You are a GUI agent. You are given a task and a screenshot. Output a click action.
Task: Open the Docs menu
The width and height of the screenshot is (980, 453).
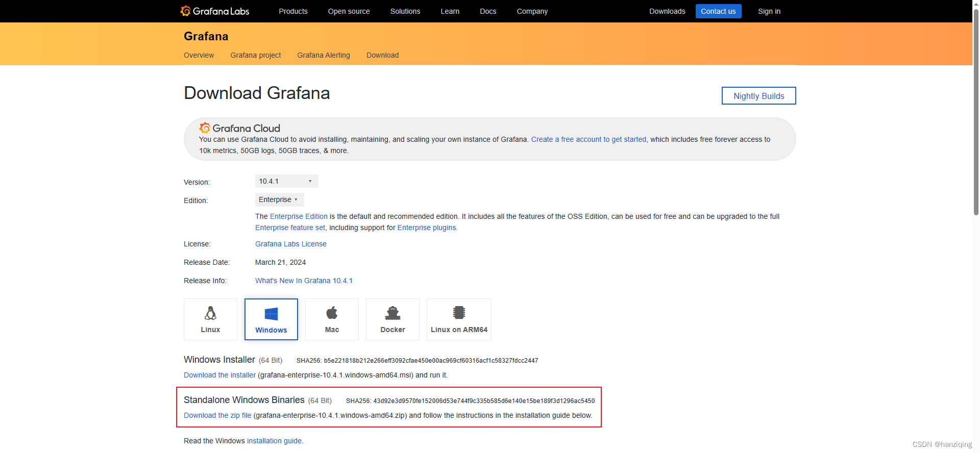pos(488,11)
